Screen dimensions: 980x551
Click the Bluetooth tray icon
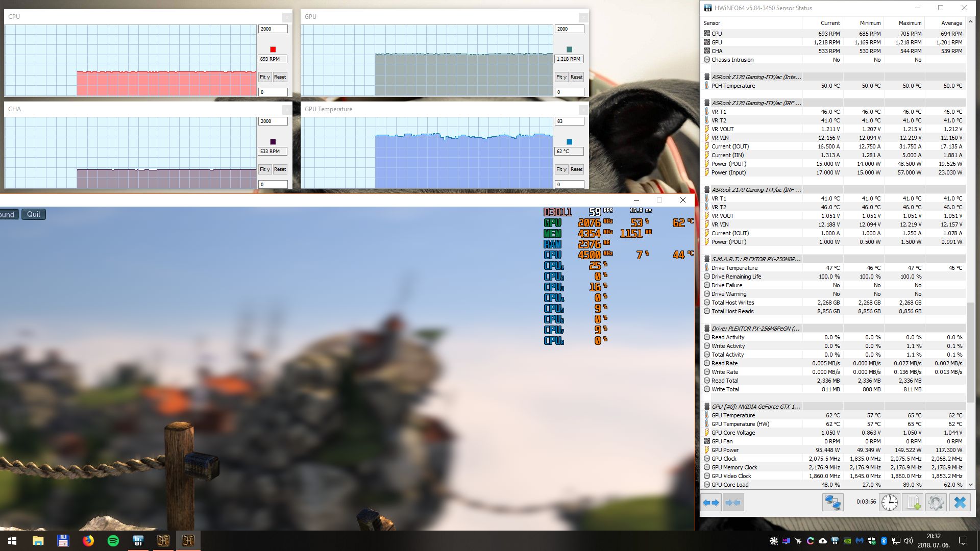pyautogui.click(x=884, y=541)
